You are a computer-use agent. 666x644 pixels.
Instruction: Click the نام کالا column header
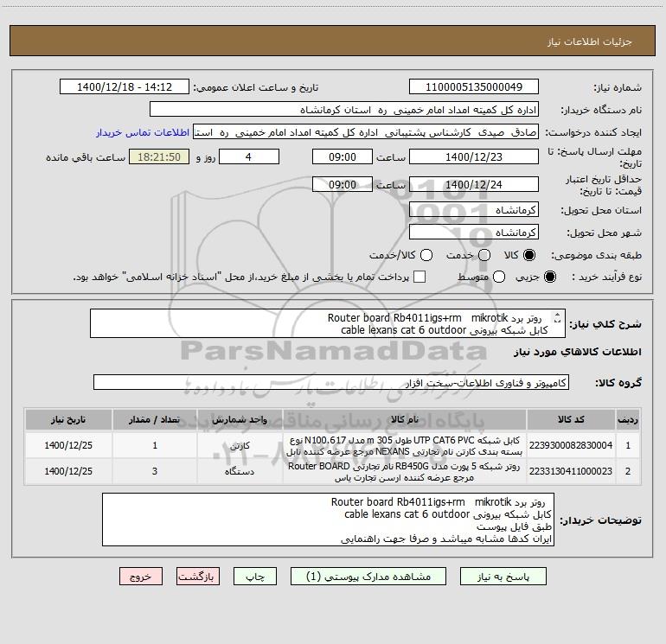click(405, 419)
